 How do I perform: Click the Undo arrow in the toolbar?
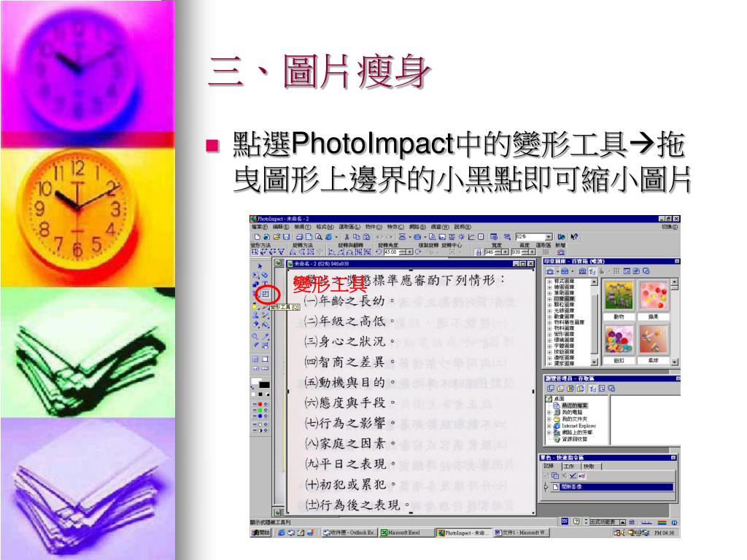[379, 237]
